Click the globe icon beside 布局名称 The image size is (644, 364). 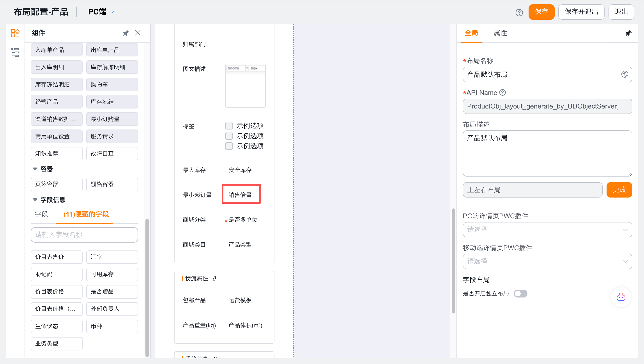[x=624, y=75]
